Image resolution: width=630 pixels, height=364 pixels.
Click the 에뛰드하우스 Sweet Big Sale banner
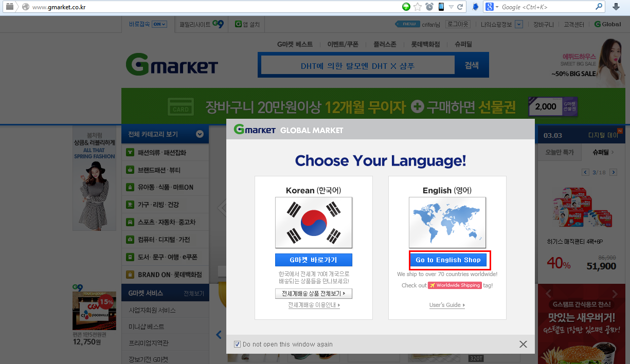click(587, 63)
